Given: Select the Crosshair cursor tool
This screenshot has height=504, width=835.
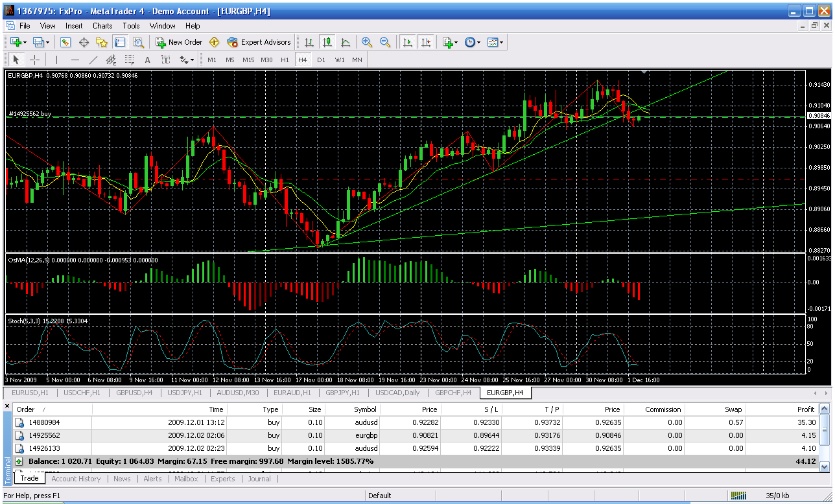Looking at the screenshot, I should point(34,60).
